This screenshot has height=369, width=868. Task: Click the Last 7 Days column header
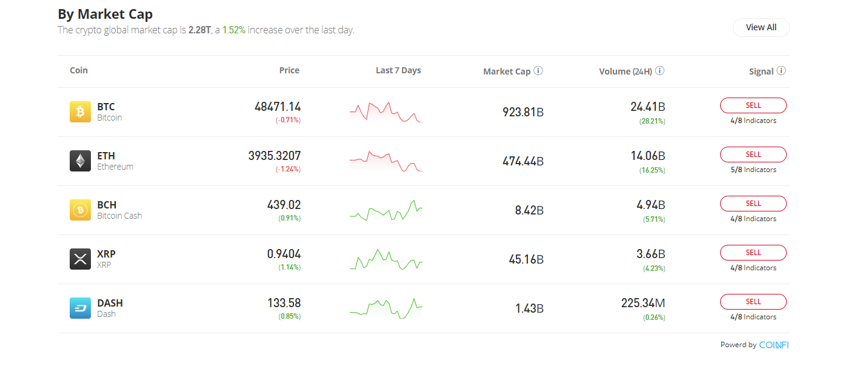coord(398,70)
